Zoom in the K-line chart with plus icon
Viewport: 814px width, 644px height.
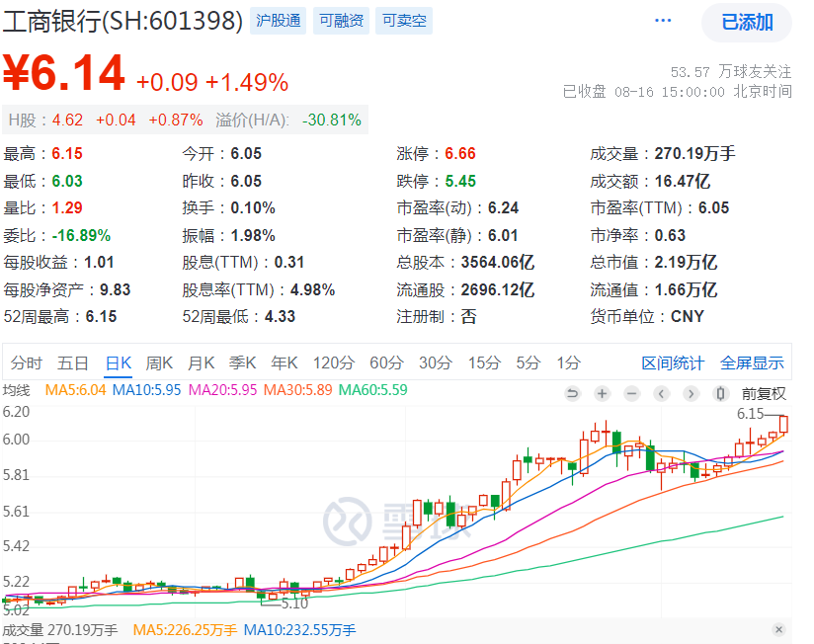[x=602, y=394]
